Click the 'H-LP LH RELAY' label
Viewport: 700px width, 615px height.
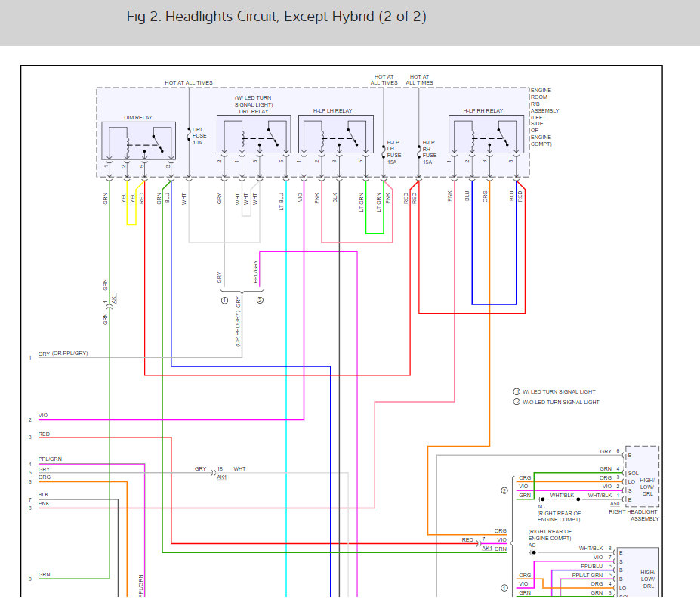click(332, 111)
